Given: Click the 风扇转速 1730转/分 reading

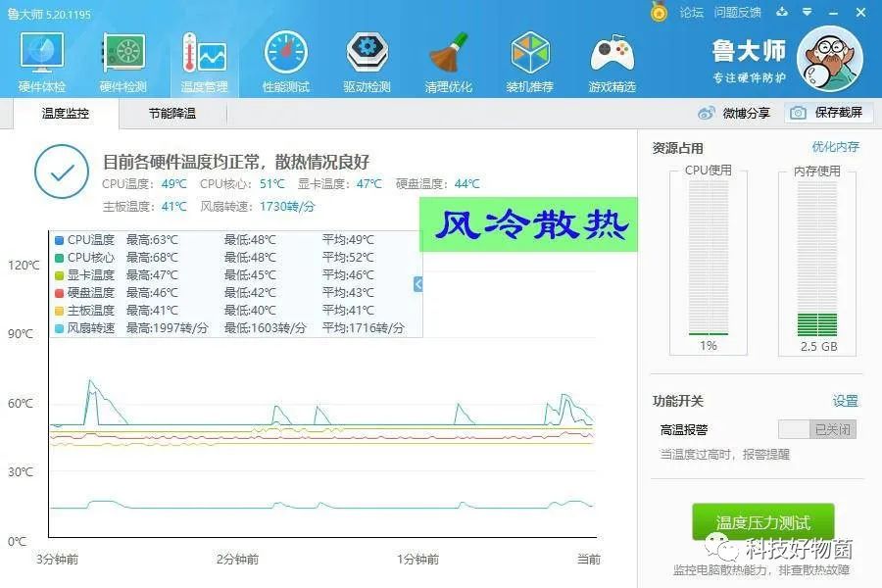Looking at the screenshot, I should (x=258, y=207).
